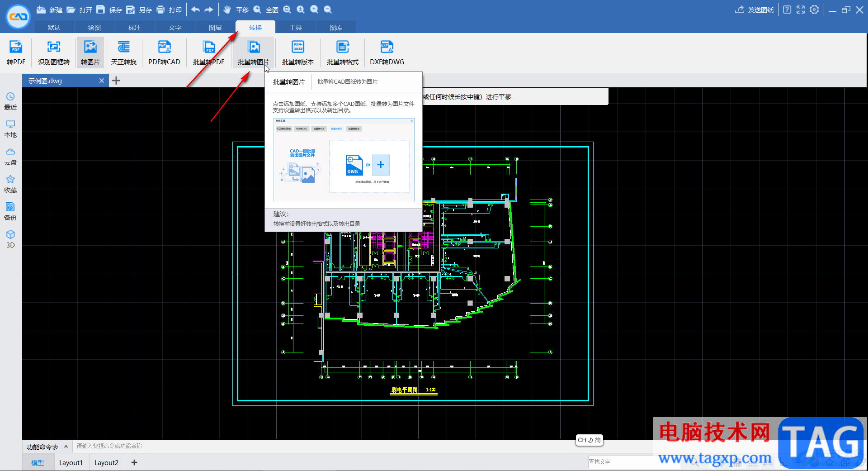Screen dimensions: 868x471
Task: Click the DXF转DWG tool
Action: (387, 52)
